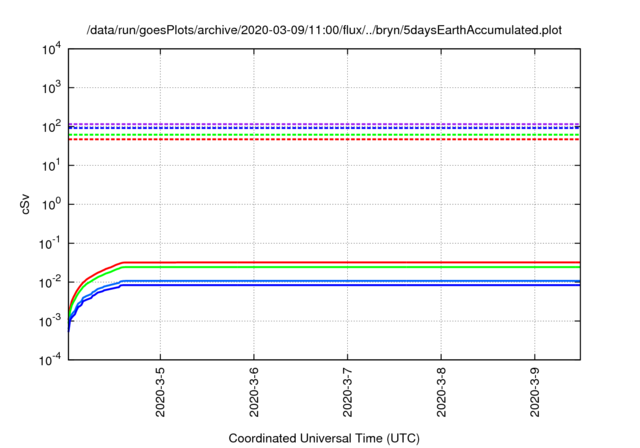Click the 10^-1 y-axis tick label
640x448 pixels.
pyautogui.click(x=49, y=244)
